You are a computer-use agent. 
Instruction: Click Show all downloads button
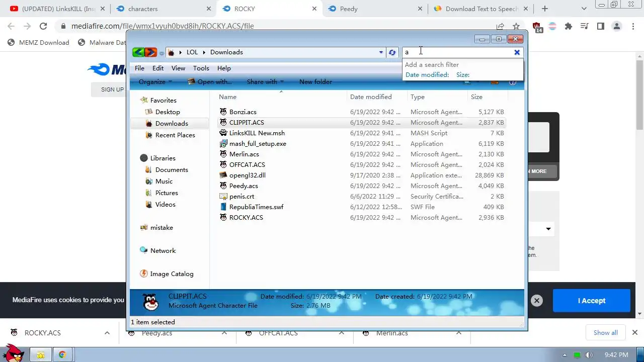[x=605, y=333]
